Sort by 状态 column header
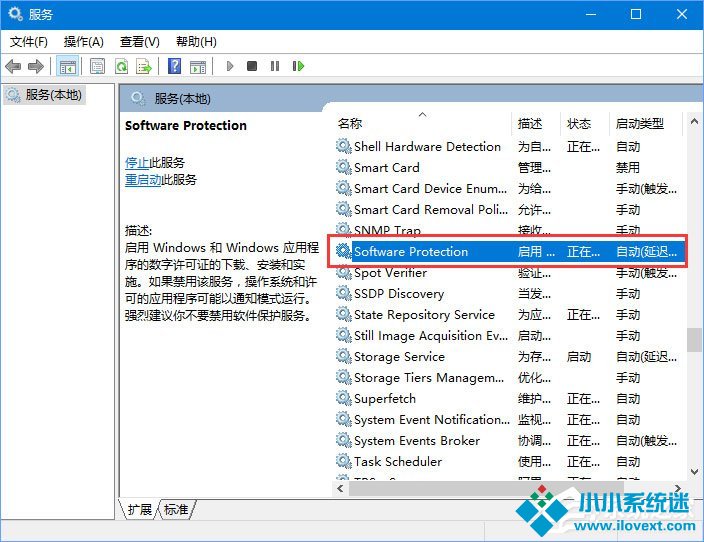Viewport: 704px width, 542px height. tap(585, 123)
